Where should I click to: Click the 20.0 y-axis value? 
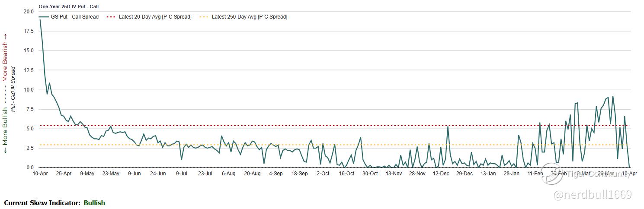[x=28, y=11]
